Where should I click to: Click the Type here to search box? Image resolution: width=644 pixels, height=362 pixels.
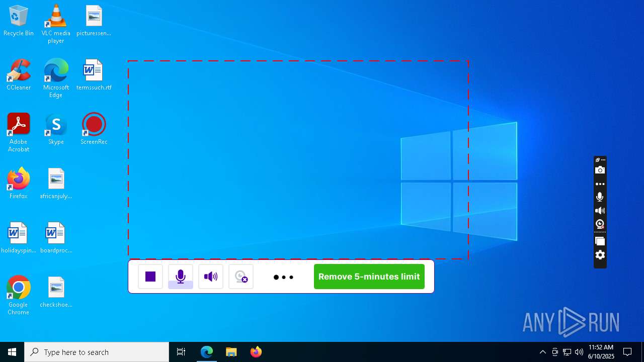97,352
